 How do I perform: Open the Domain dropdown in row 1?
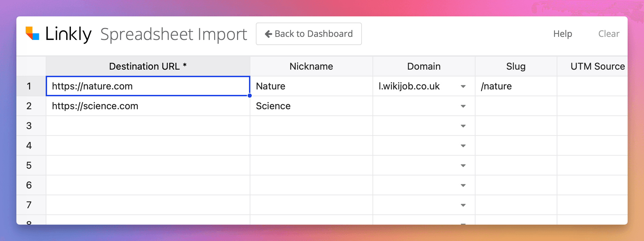pos(463,86)
